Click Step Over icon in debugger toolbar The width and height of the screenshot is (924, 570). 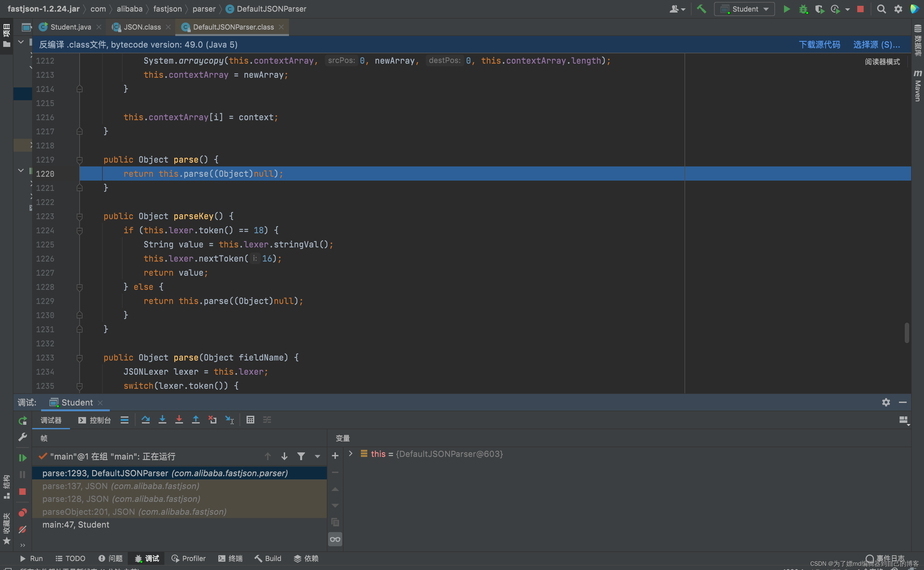(145, 420)
